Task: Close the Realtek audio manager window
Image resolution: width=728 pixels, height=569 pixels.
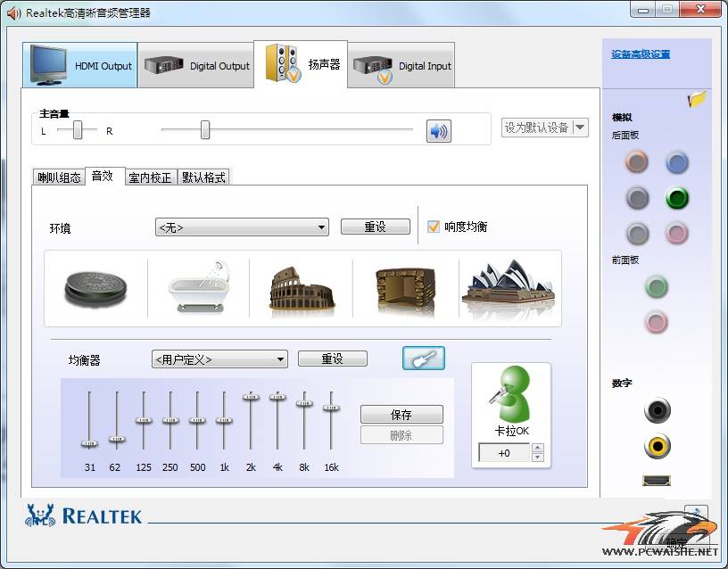Action: pos(701,9)
